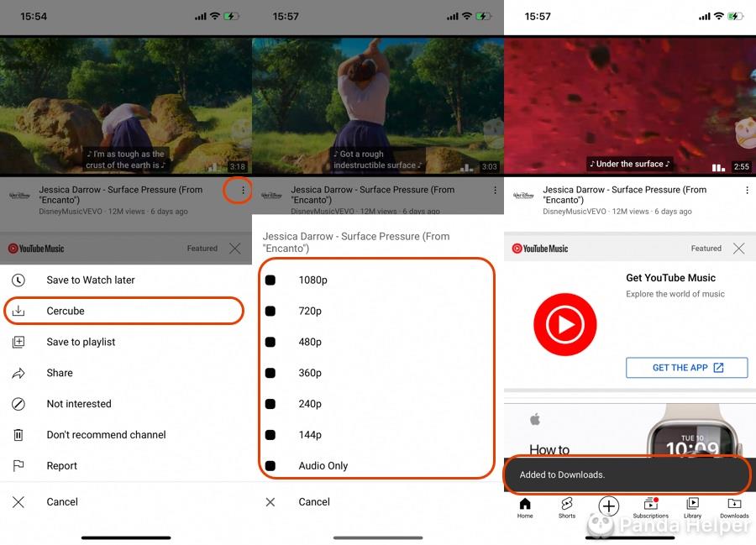
Task: Click the battery icon in right status bar
Action: point(735,17)
